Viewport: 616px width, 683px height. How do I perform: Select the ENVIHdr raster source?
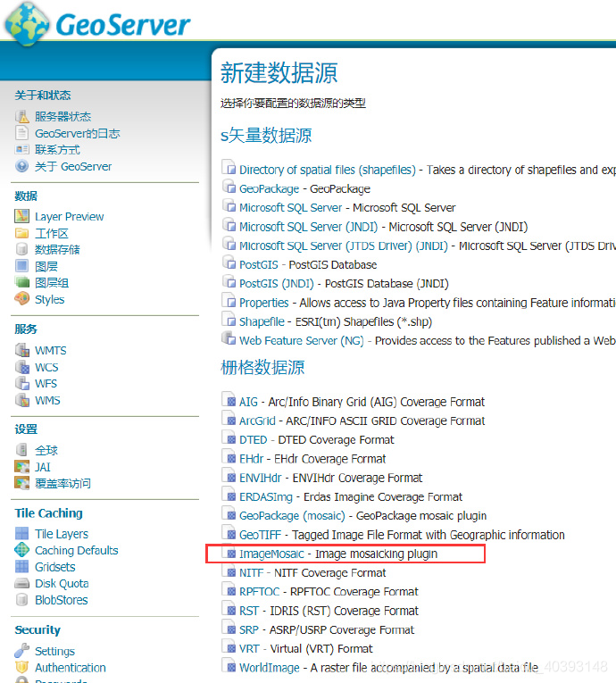pos(261,478)
